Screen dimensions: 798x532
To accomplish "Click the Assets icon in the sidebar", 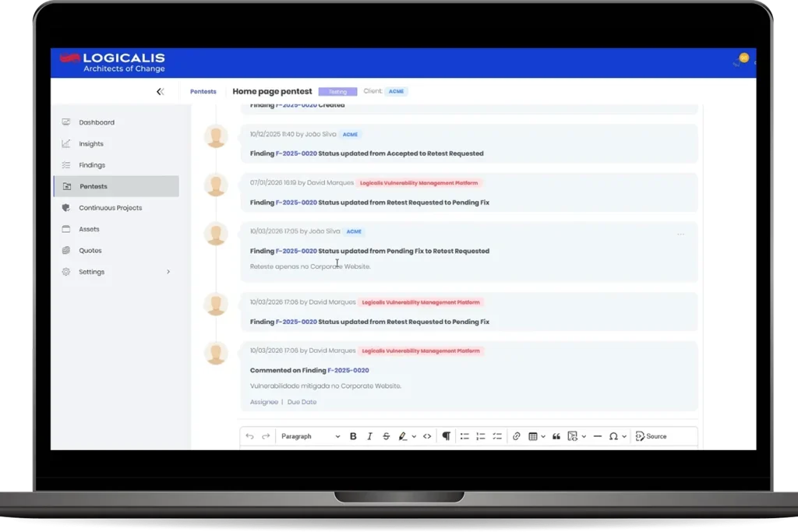I will point(66,229).
